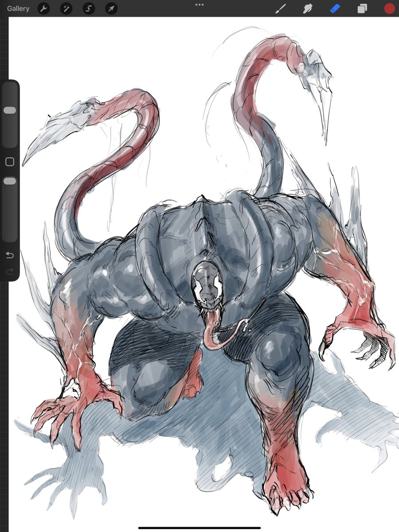Tap the three-dot multitasking indicator

pyautogui.click(x=199, y=4)
